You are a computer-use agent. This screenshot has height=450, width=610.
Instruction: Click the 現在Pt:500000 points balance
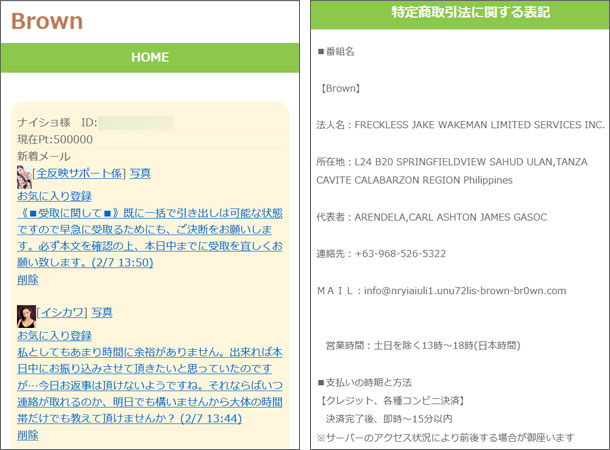tap(55, 139)
